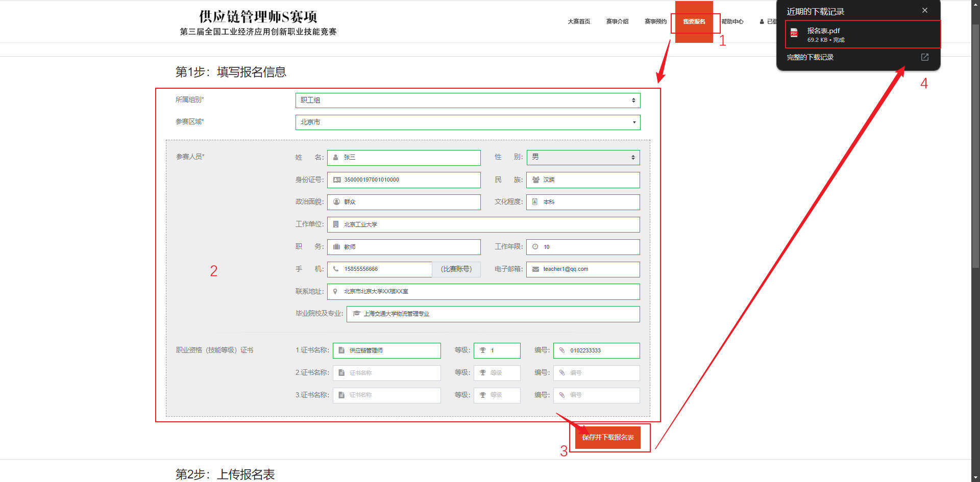Click first certificate 等级 field with 1
Viewport: 980px width, 482px height.
click(497, 350)
